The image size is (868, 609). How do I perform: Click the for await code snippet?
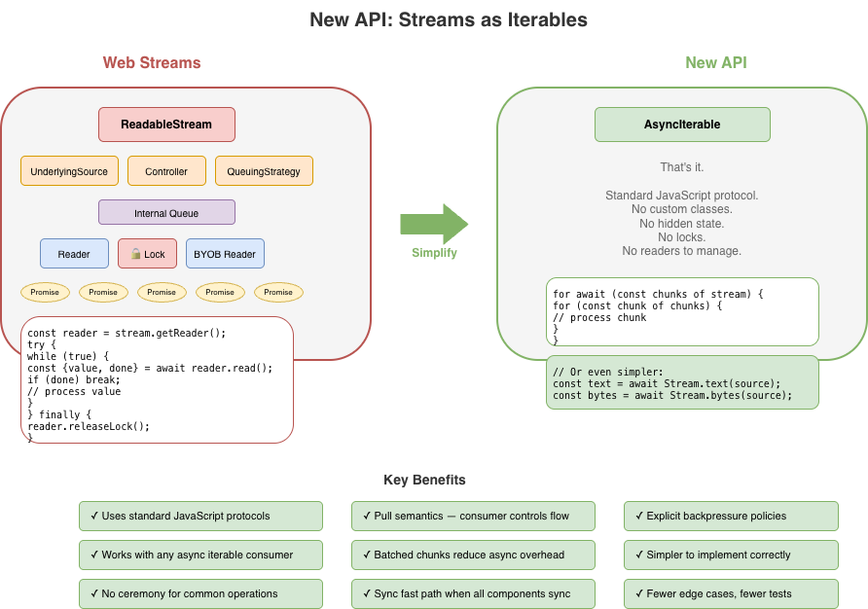tap(682, 311)
